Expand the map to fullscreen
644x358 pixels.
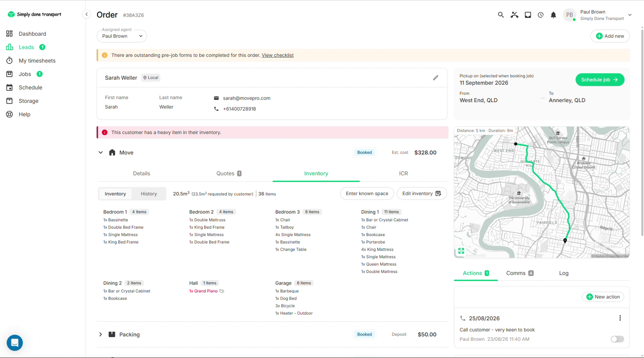point(461,251)
